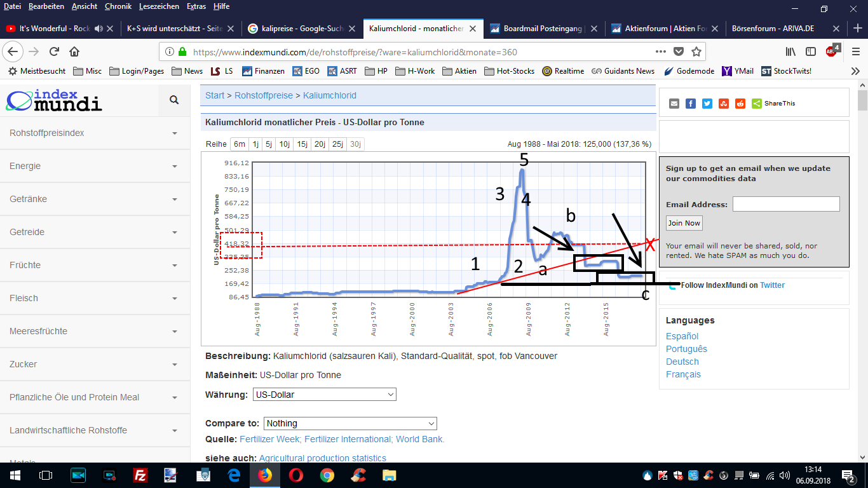The height and width of the screenshot is (488, 868).
Task: Show the Firefox sidebars
Action: [x=811, y=51]
